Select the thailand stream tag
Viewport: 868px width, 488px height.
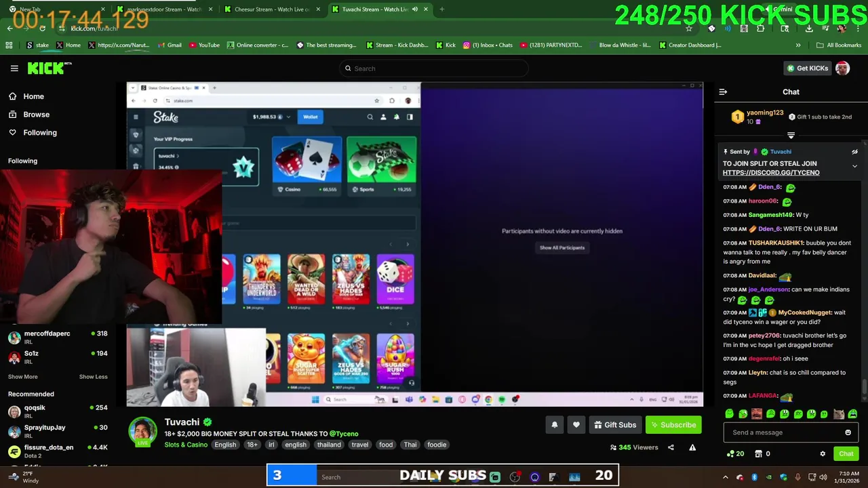click(x=329, y=445)
